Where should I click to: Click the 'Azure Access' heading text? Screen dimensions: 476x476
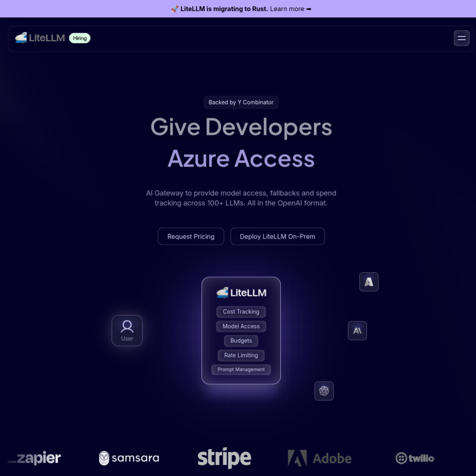pos(241,159)
